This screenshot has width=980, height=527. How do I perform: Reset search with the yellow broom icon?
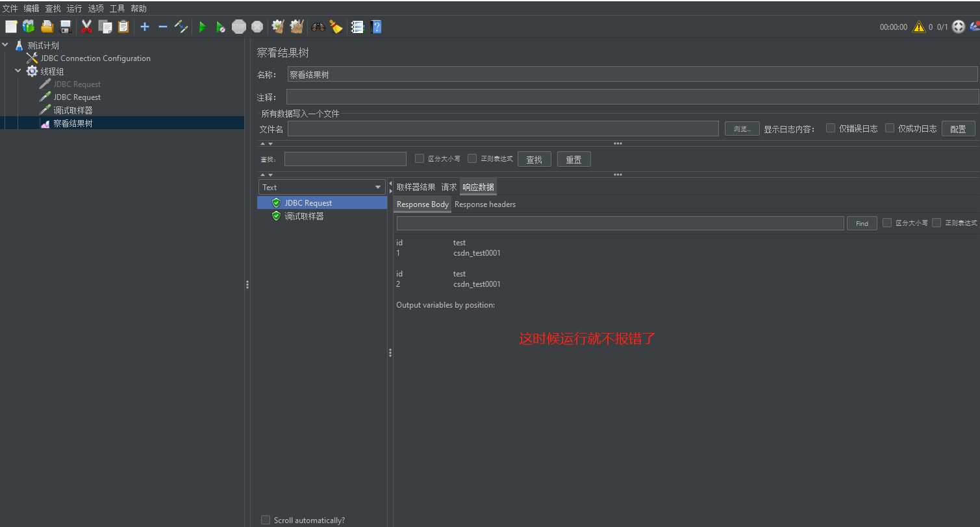click(336, 27)
